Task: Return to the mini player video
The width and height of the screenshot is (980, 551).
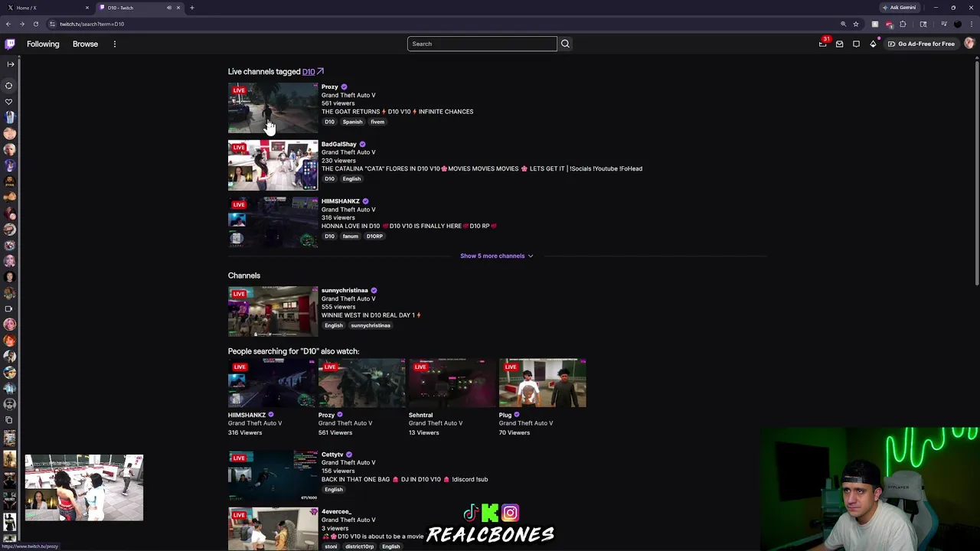Action: [84, 487]
